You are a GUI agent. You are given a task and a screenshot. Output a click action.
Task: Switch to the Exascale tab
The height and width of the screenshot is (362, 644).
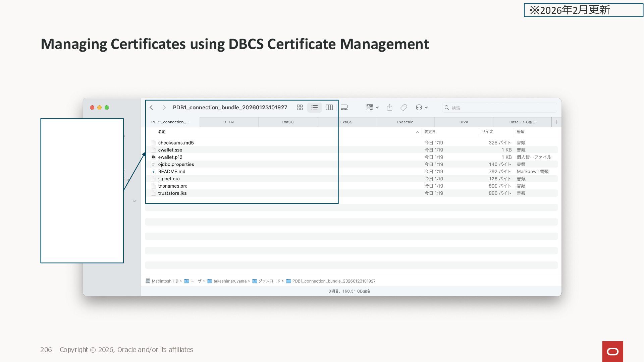pos(405,122)
